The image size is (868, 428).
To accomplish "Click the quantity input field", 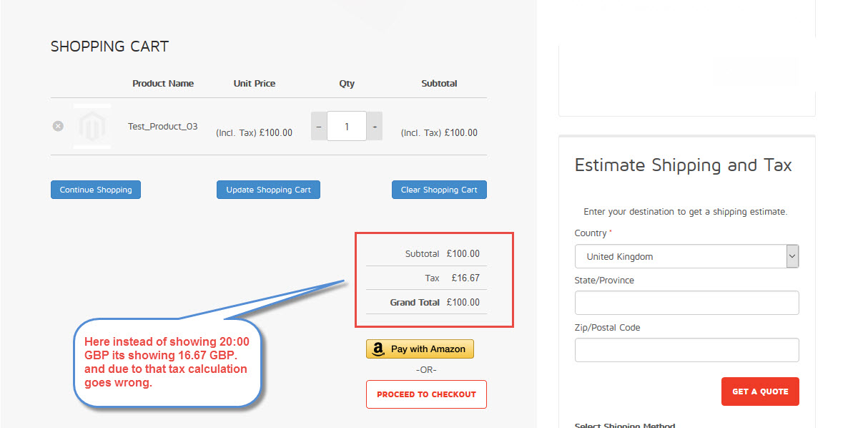I will (x=347, y=127).
